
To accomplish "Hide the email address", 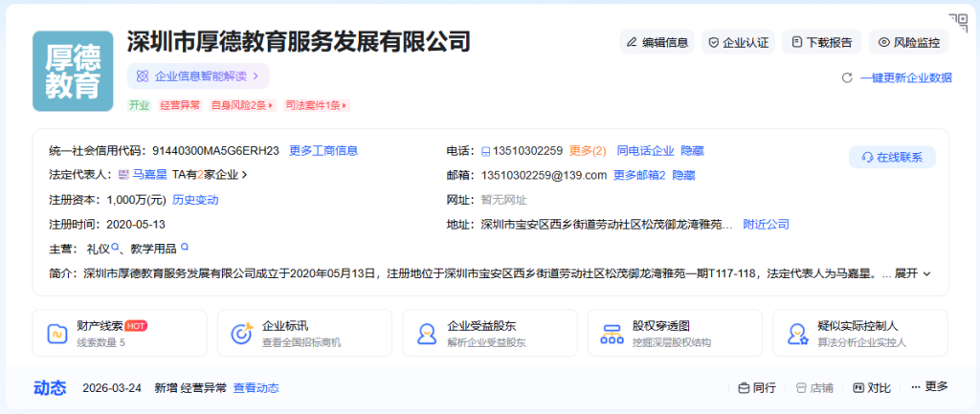I will [683, 175].
